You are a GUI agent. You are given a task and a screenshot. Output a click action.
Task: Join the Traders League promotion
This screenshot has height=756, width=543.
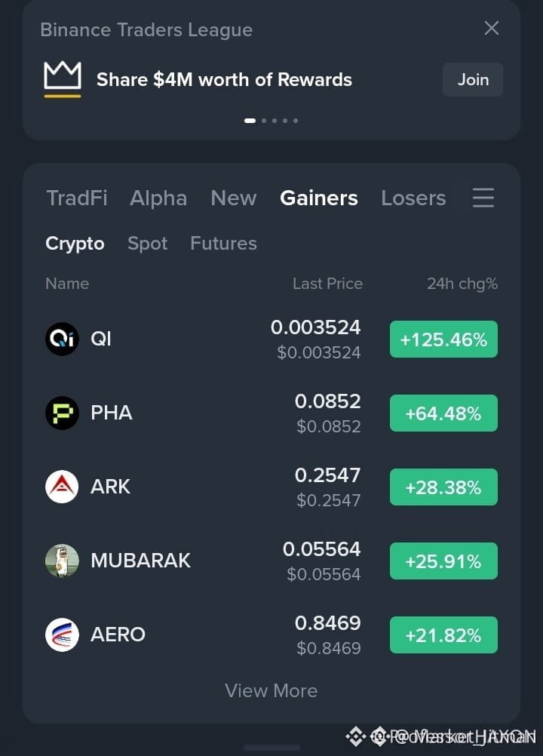pos(473,79)
